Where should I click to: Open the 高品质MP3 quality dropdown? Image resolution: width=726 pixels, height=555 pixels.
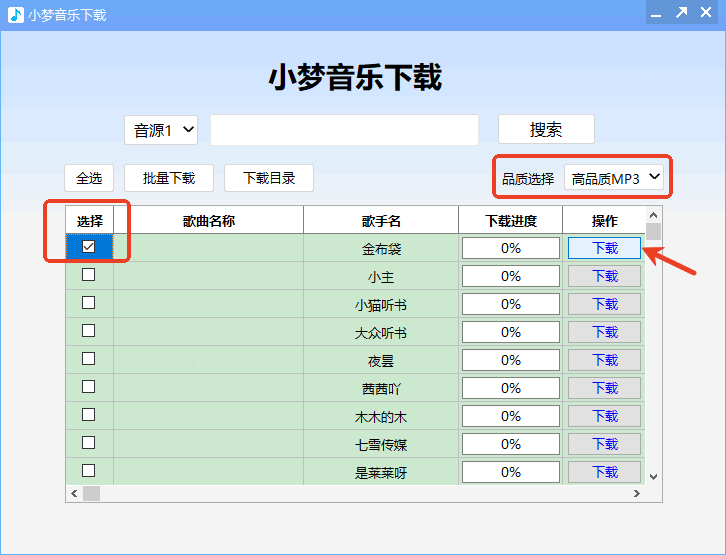tap(614, 178)
